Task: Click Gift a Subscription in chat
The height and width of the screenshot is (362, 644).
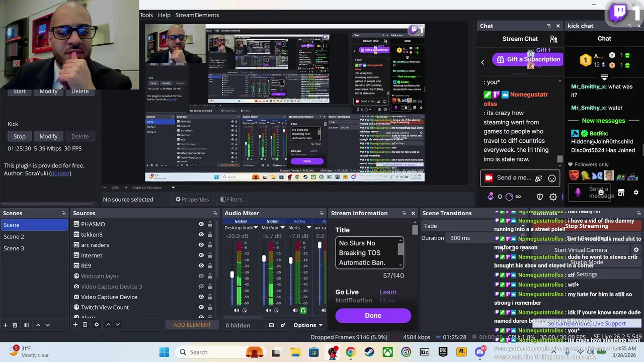Action: (527, 59)
